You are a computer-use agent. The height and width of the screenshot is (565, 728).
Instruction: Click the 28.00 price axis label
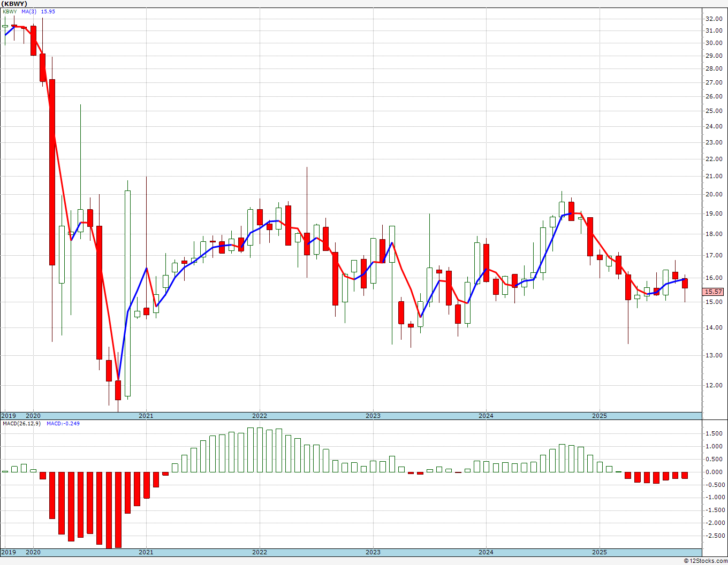coord(714,68)
